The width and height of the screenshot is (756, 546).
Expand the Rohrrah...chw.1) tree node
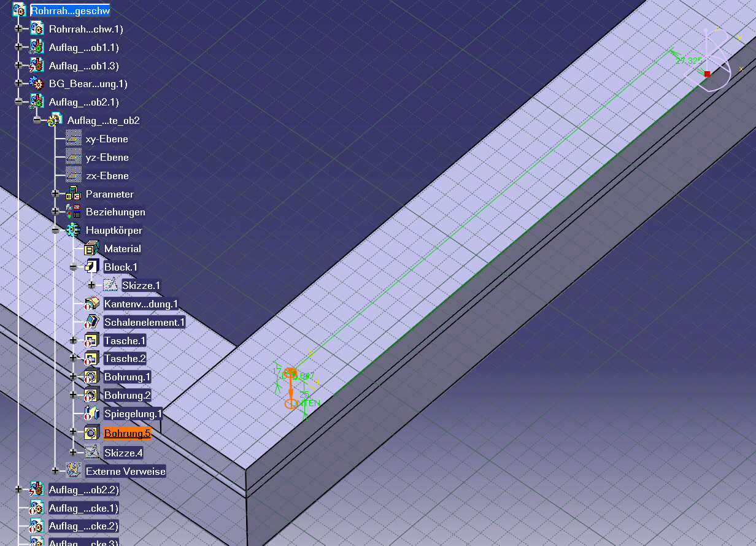pos(18,28)
